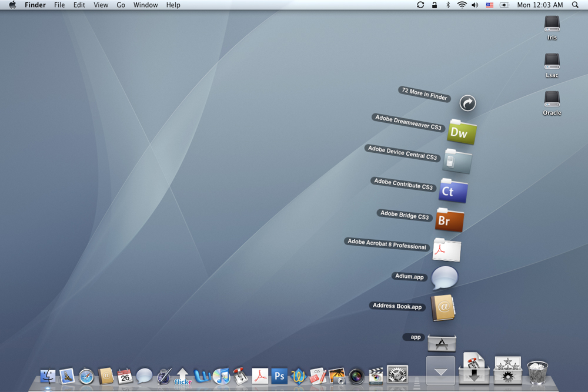Open the Wi-Fi status menu
Viewport: 588px width, 392px height.
click(462, 5)
